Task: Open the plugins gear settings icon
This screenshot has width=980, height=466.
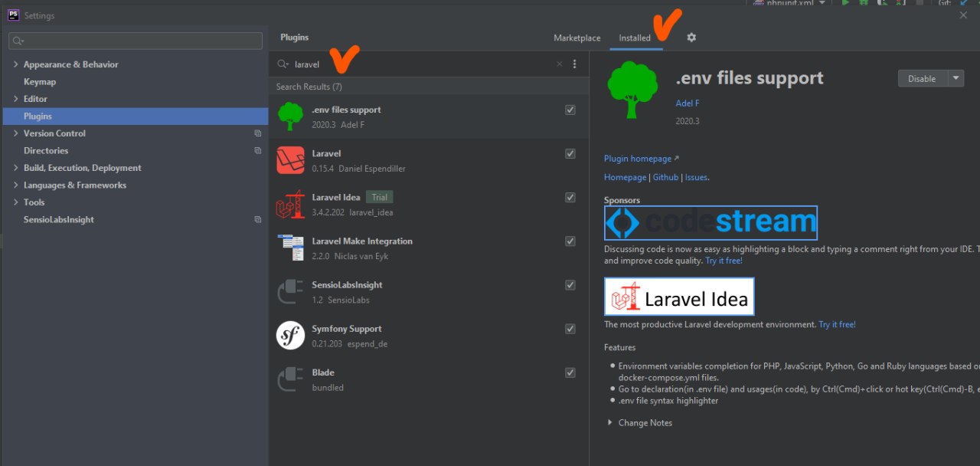Action: (691, 38)
